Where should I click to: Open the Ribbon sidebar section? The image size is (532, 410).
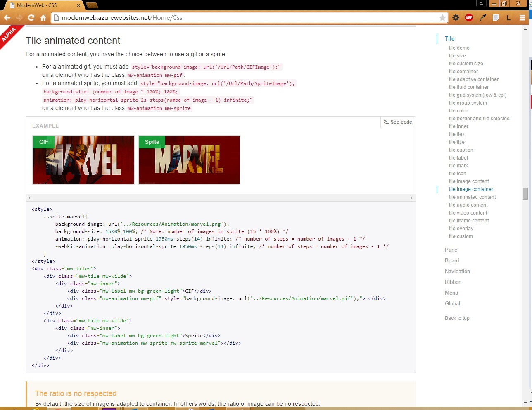[x=453, y=282]
